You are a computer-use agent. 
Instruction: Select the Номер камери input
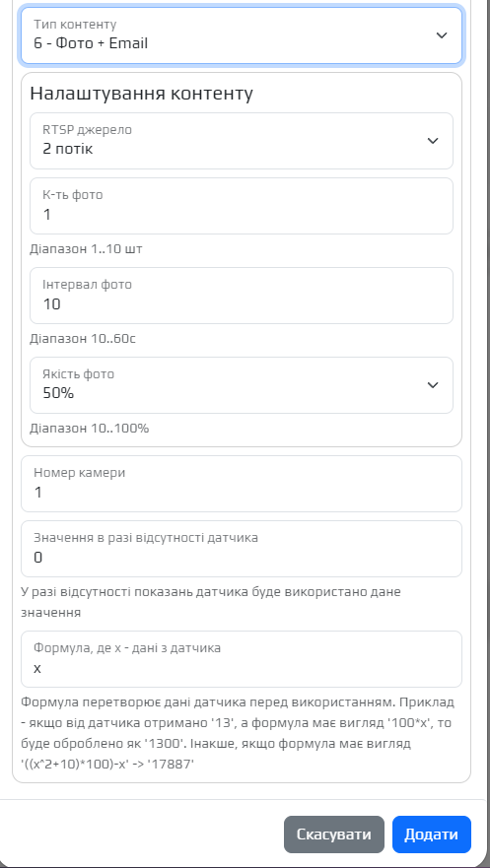point(242,484)
